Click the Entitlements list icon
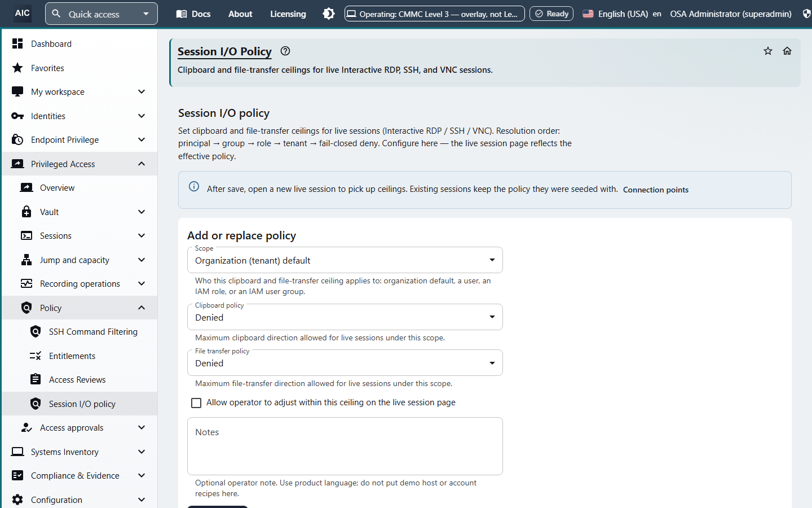812x508 pixels. [x=36, y=356]
